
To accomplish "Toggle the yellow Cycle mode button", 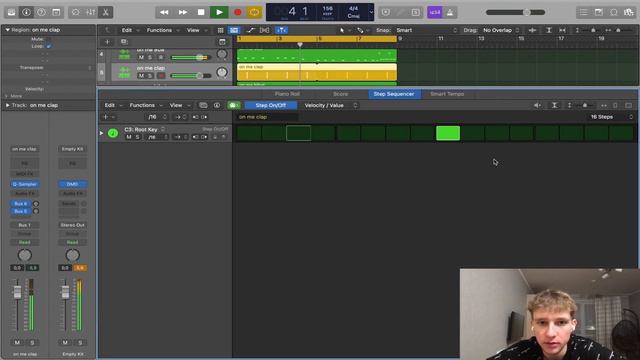I will click(x=254, y=12).
